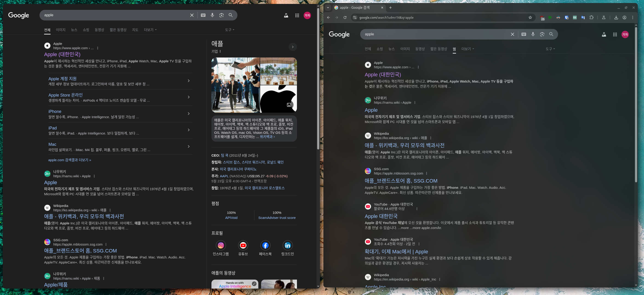This screenshot has width=644, height=295.
Task: Open on-screen keyboard input tool in left search
Action: (x=203, y=15)
